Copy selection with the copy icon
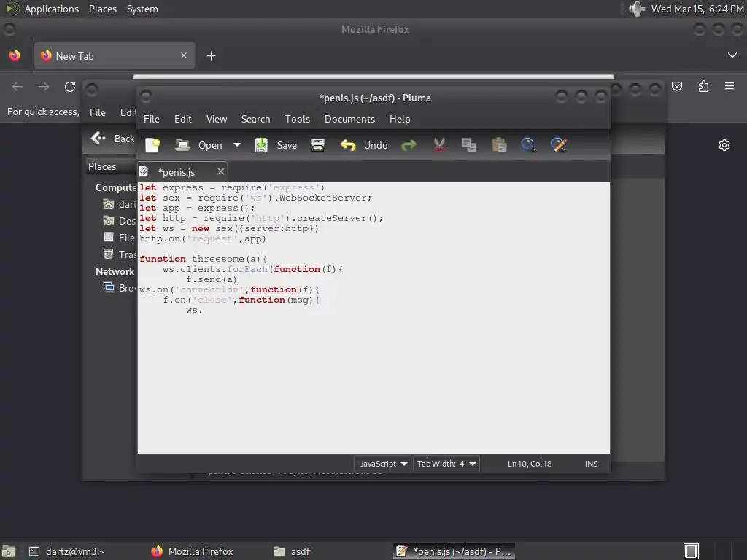This screenshot has height=560, width=747. tap(469, 145)
